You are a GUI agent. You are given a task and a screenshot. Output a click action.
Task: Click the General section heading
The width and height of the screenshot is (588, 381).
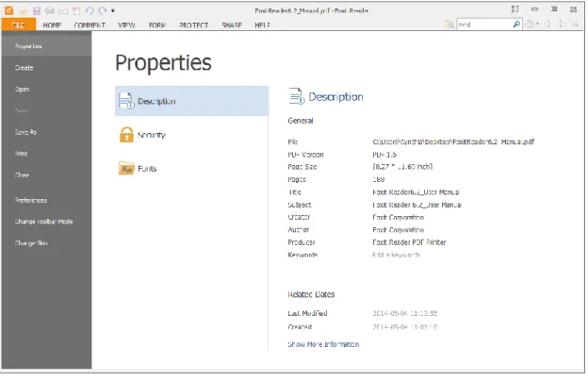301,121
